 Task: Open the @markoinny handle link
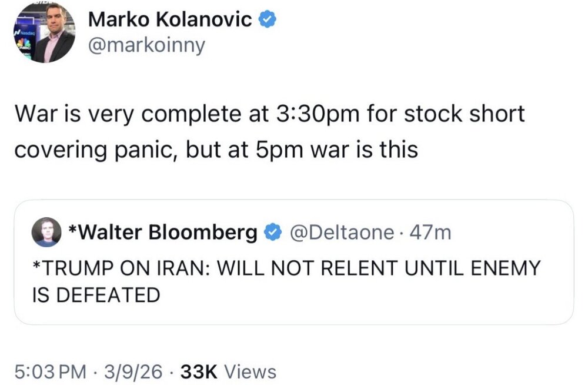pyautogui.click(x=146, y=45)
